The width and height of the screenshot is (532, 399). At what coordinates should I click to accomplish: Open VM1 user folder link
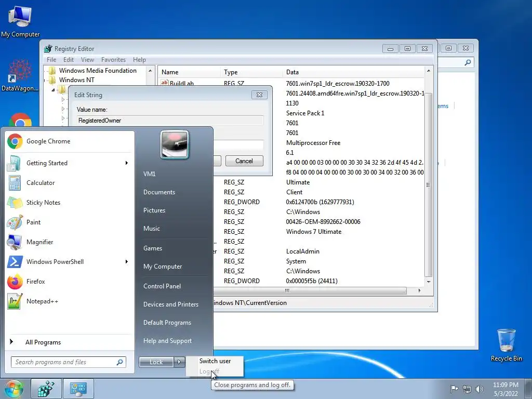tap(149, 174)
